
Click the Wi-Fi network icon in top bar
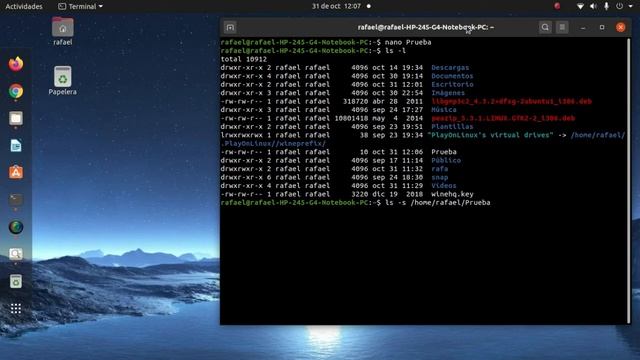tap(580, 6)
